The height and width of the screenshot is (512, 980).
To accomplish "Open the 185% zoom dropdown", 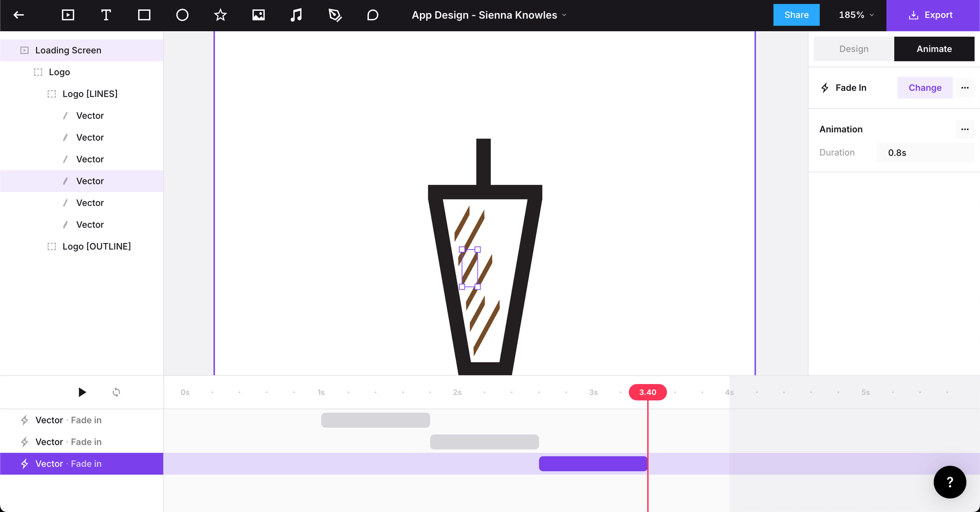I will tap(856, 15).
